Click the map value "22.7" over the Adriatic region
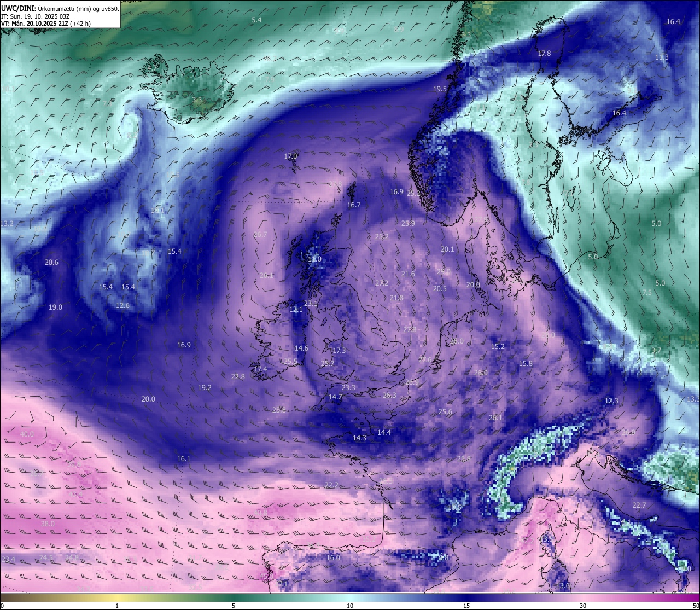Screen dimensions: 700x610 pos(639,506)
